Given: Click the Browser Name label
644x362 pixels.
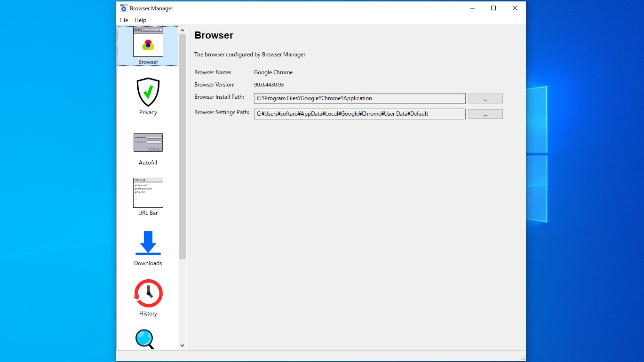Looking at the screenshot, I should [x=213, y=72].
